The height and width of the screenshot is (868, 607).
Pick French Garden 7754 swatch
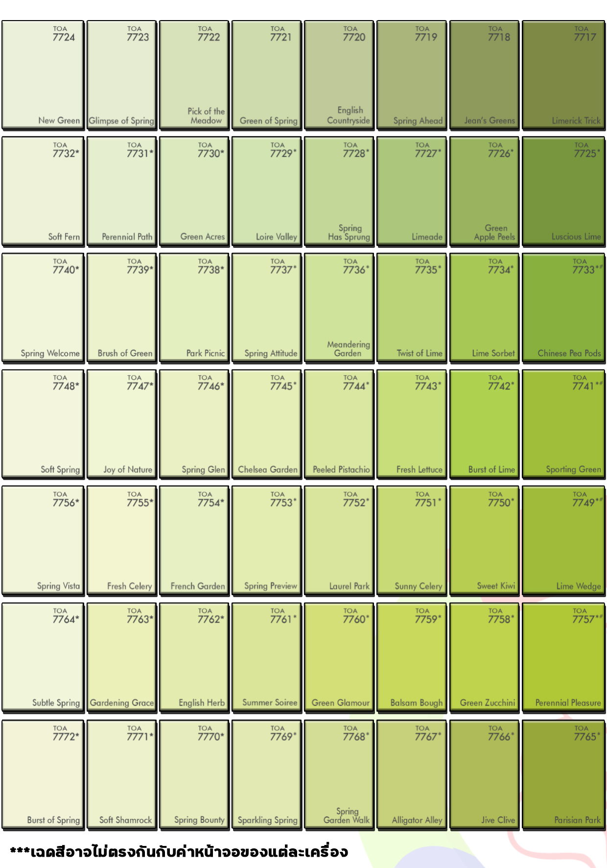click(x=194, y=541)
